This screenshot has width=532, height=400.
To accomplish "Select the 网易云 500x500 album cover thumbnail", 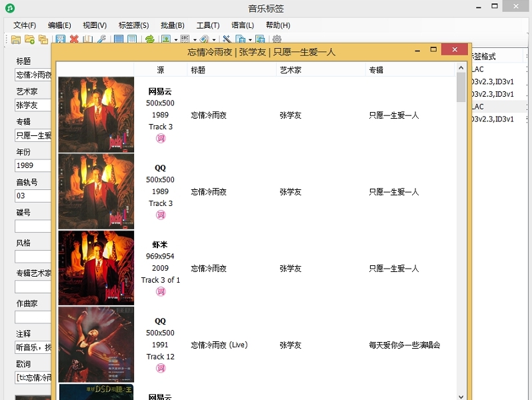I will click(97, 115).
